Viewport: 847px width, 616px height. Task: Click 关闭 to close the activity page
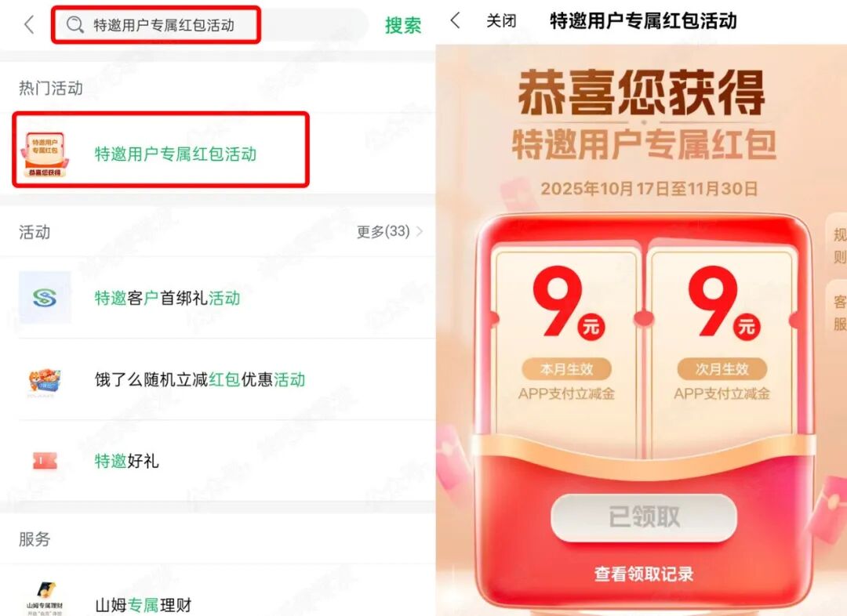(x=500, y=21)
